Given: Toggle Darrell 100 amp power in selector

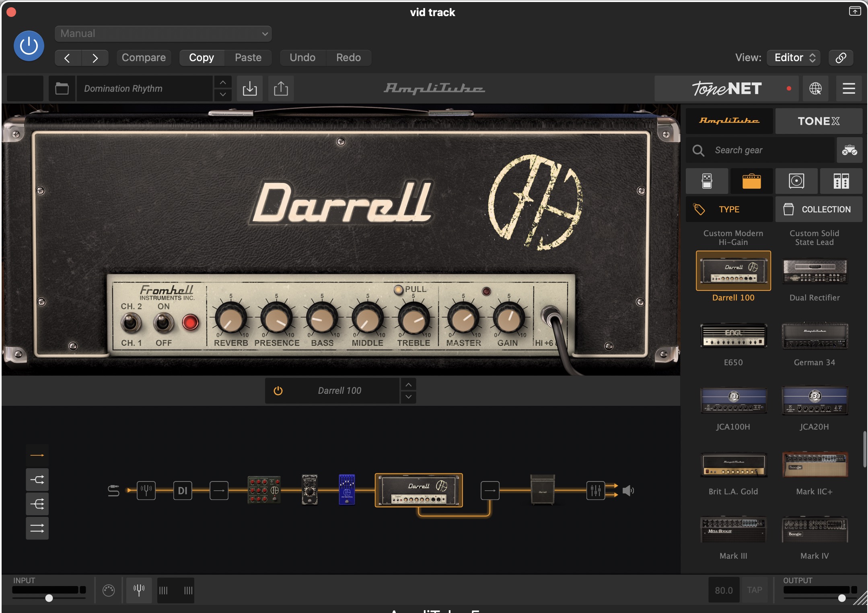Looking at the screenshot, I should (x=278, y=391).
